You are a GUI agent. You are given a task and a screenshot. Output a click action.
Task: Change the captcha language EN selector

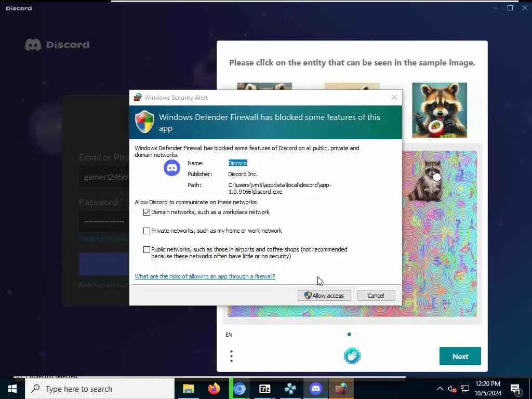point(229,335)
